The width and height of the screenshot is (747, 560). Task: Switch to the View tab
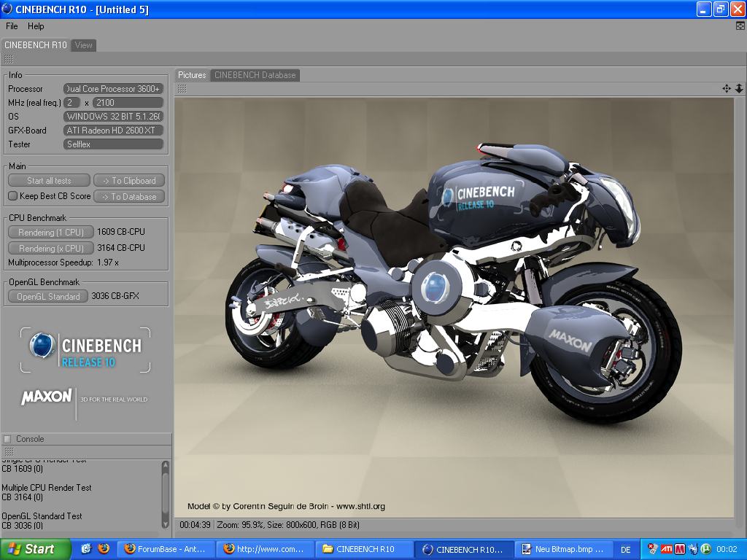[x=83, y=45]
